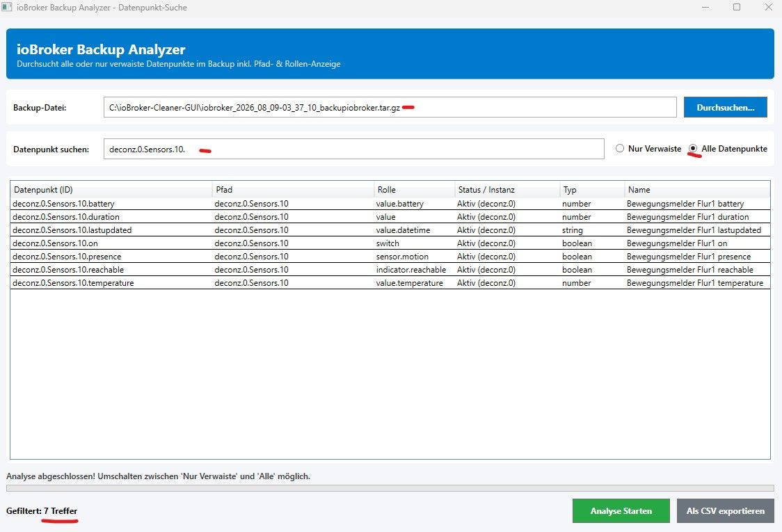Sort by the 'Status / Instanz' column header
The height and width of the screenshot is (532, 782).
tap(507, 189)
